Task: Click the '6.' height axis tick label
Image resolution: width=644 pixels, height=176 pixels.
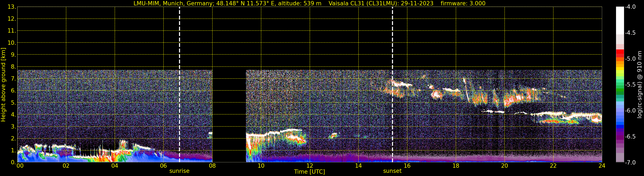Action: click(13, 91)
